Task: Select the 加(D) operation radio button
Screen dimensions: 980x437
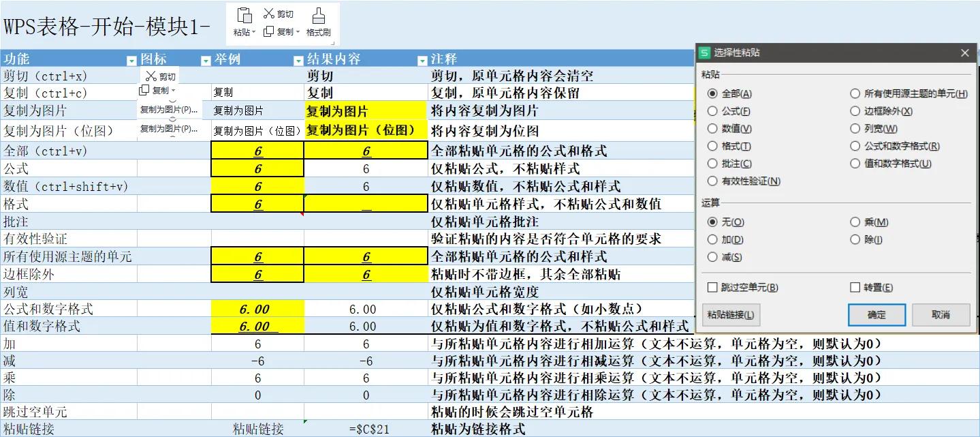Action: tap(712, 240)
